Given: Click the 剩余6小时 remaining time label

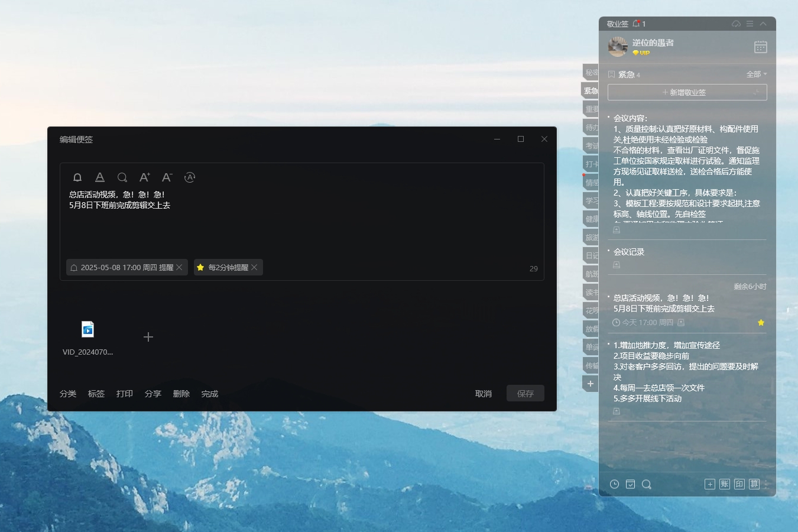Looking at the screenshot, I should click(x=750, y=286).
